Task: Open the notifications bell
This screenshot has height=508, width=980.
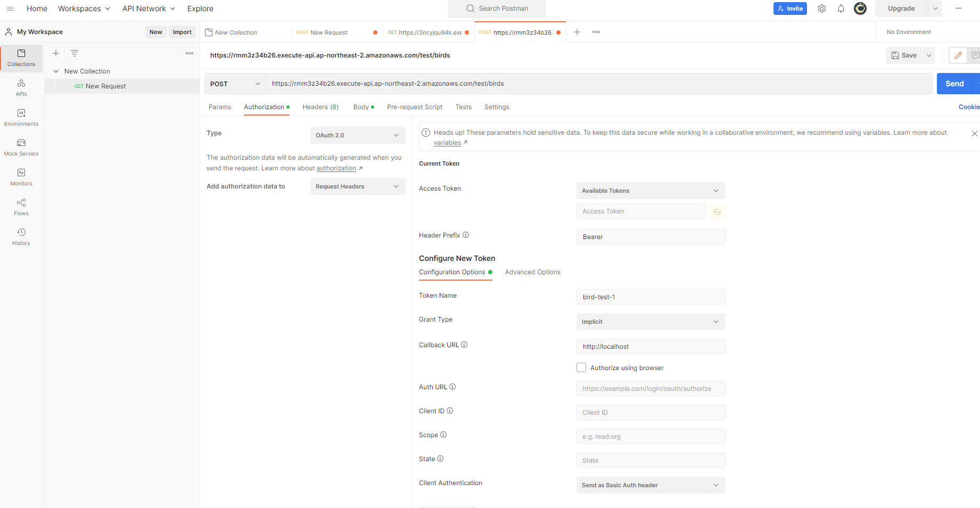Action: point(841,9)
